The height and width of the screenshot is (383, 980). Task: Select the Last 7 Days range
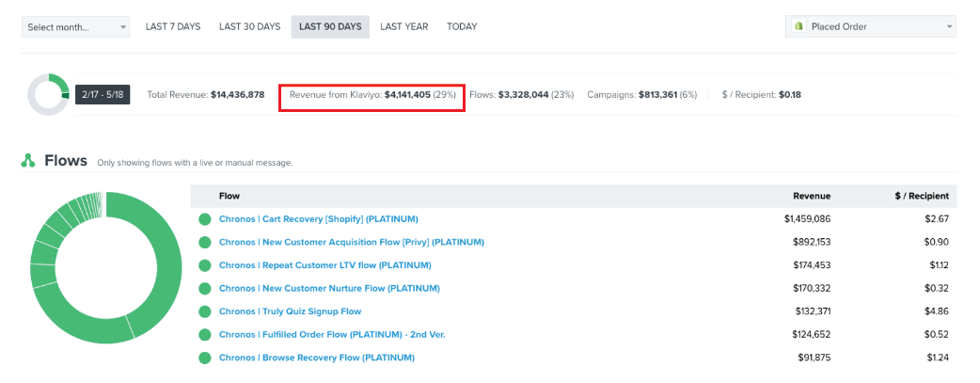pyautogui.click(x=173, y=27)
